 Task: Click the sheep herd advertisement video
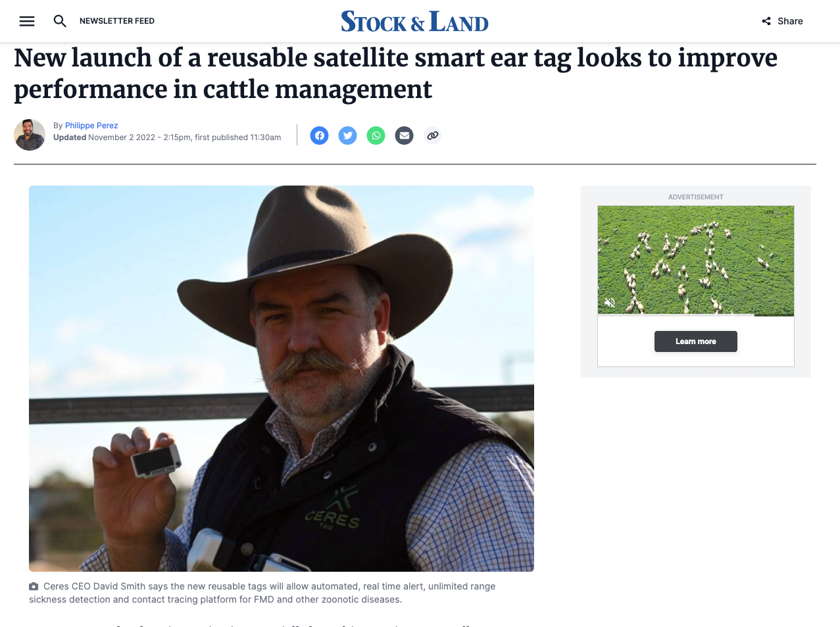695,261
